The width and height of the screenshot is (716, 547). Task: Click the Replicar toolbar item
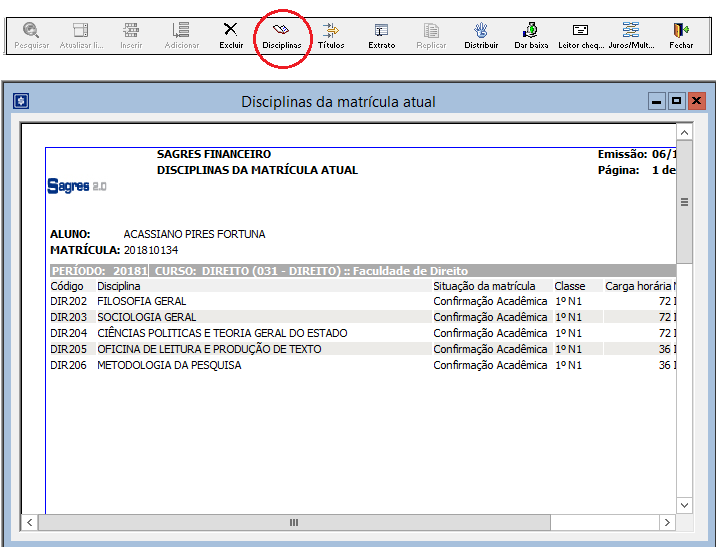pyautogui.click(x=431, y=35)
